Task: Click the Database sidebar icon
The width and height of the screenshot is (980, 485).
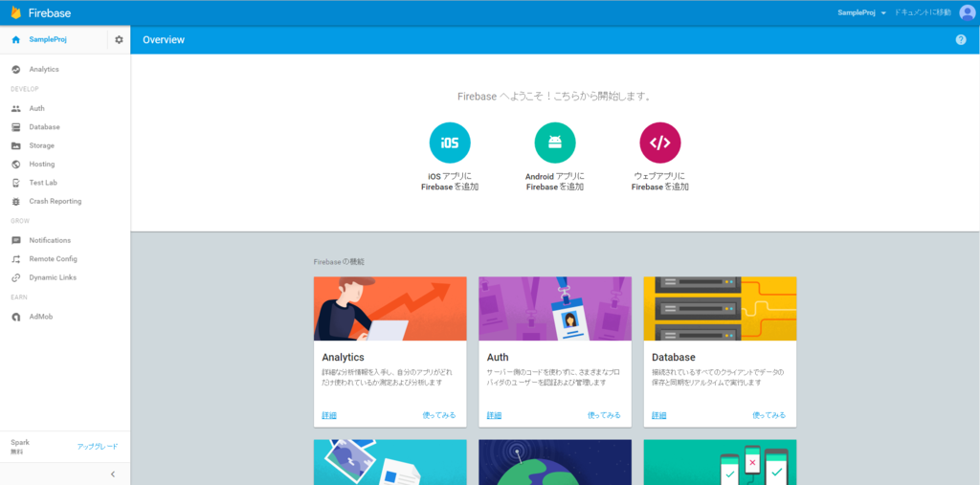Action: click(16, 127)
